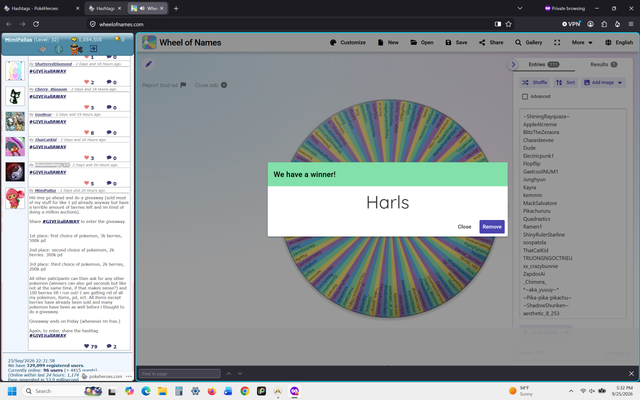Open the Windows Start menu
The width and height of the screenshot is (640, 400).
pos(12,391)
